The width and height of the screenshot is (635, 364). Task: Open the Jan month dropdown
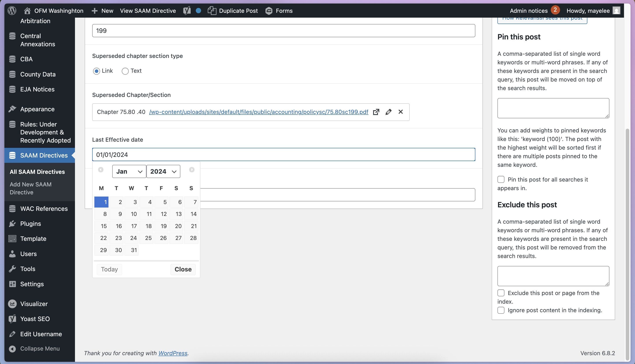pos(129,171)
